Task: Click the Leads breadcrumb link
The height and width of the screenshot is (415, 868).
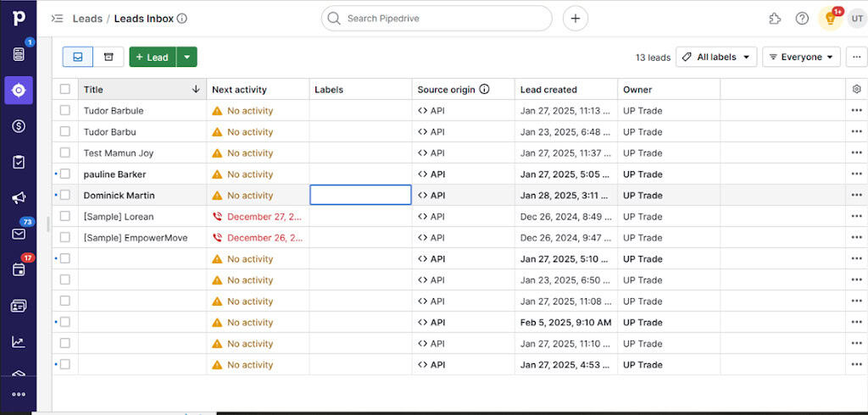Action: 87,19
